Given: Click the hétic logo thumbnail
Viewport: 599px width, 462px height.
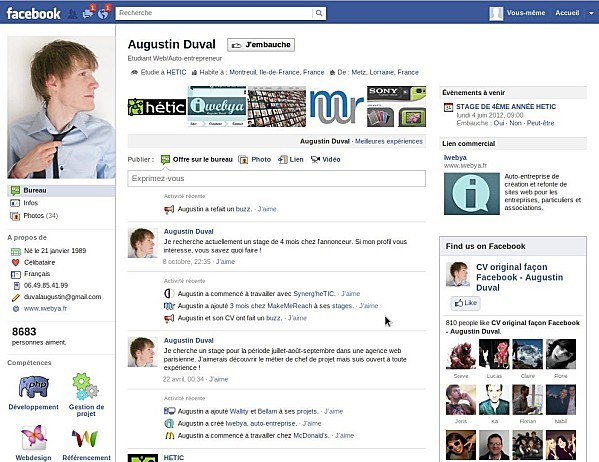Looking at the screenshot, I should point(157,107).
